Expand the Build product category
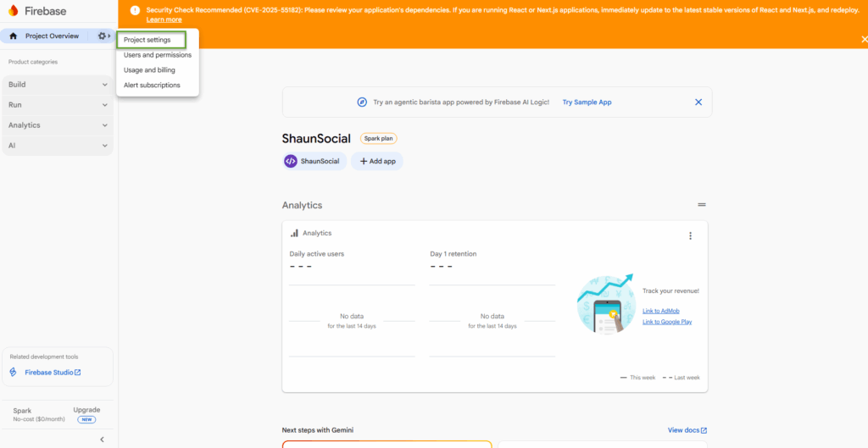Viewport: 868px width, 448px height. click(57, 85)
